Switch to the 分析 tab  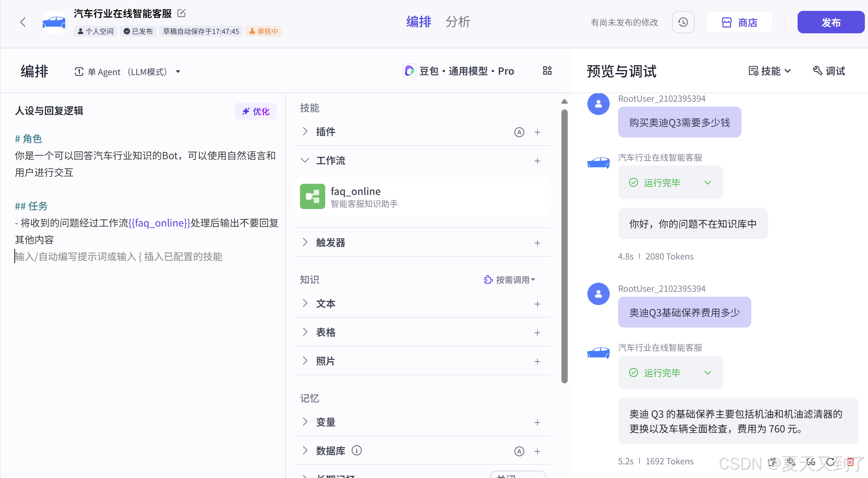pyautogui.click(x=458, y=22)
